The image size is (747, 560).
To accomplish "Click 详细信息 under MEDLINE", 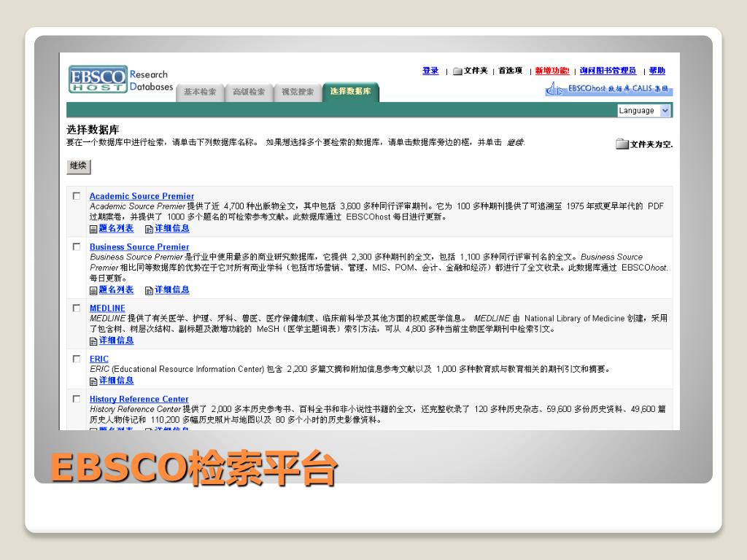I will [x=116, y=341].
